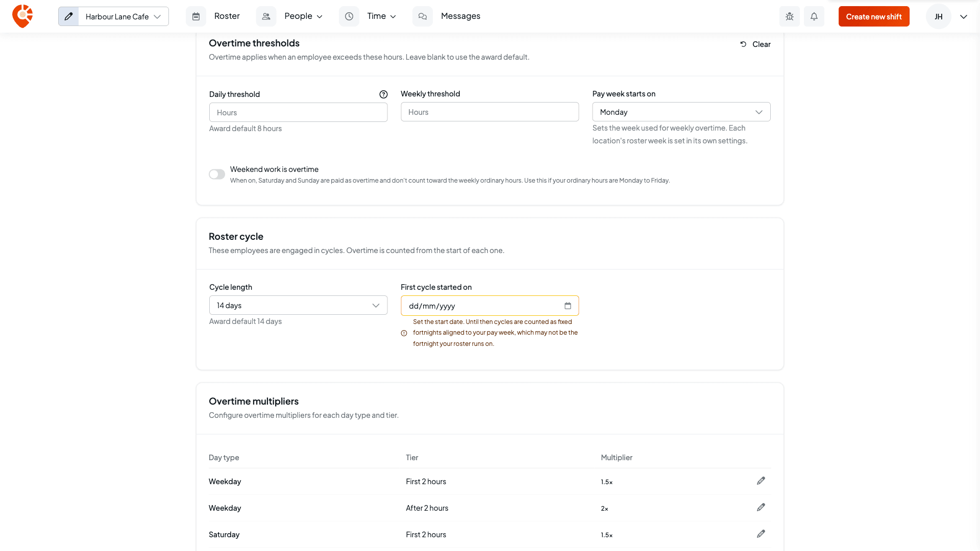Open the Pay week starts on dropdown
Screen dimensions: 980x551
(x=681, y=112)
